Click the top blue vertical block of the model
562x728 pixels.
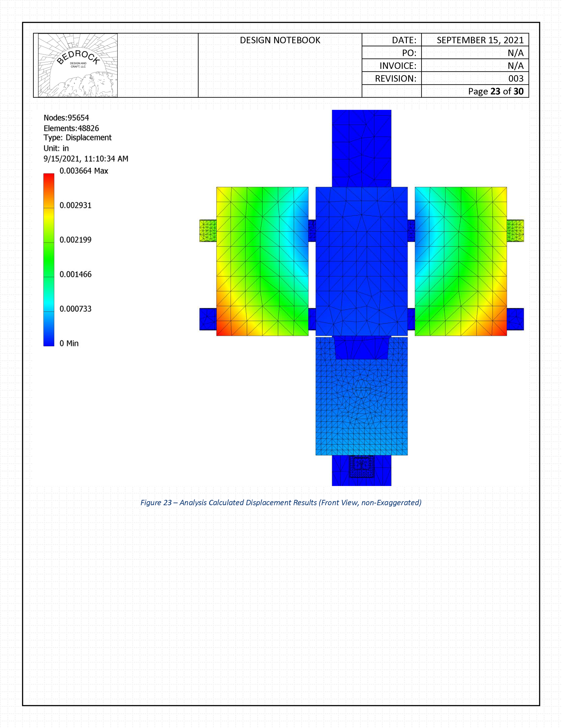pyautogui.click(x=361, y=148)
